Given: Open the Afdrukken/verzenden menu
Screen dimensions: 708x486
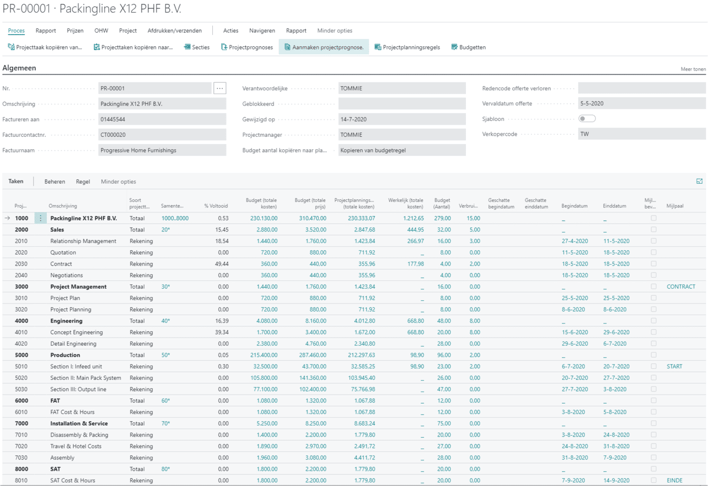Looking at the screenshot, I should (x=175, y=31).
